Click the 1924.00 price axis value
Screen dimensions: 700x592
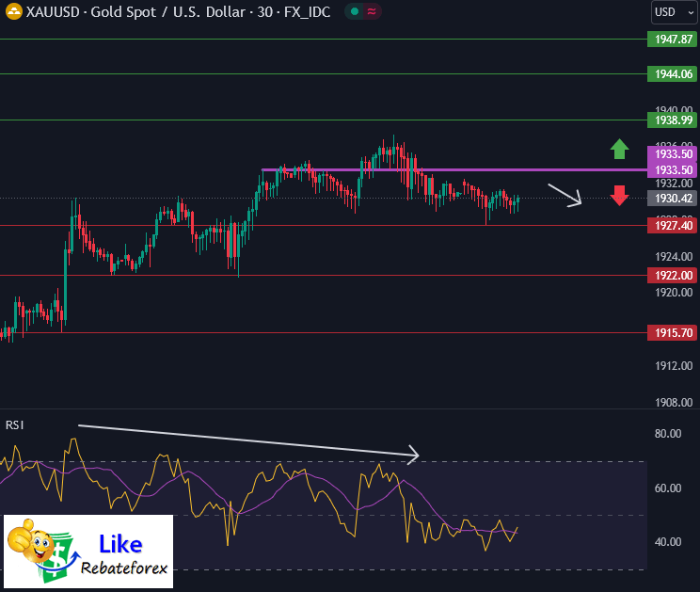(x=674, y=257)
